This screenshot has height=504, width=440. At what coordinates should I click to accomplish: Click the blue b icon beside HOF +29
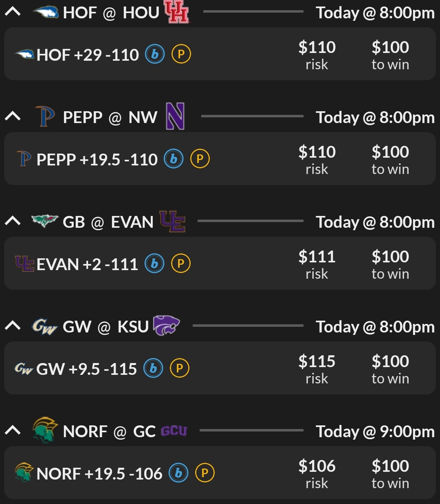click(x=155, y=54)
